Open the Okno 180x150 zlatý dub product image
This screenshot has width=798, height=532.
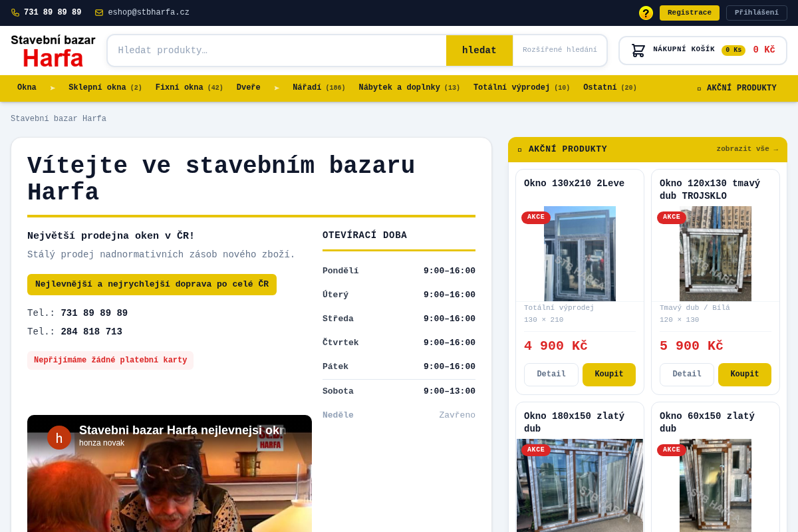(580, 485)
